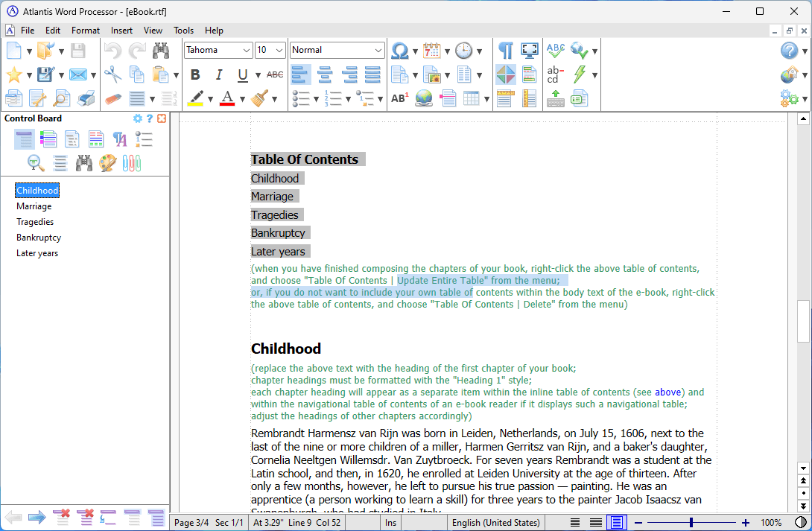Click the Insert footnote AB1 icon
This screenshot has width=812, height=531.
[400, 98]
